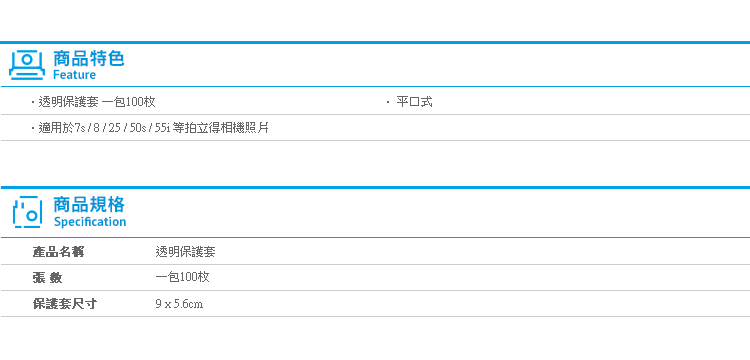Viewport: 750px width, 360px height.
Task: Click the 透明保護套 product name value
Action: 186,252
